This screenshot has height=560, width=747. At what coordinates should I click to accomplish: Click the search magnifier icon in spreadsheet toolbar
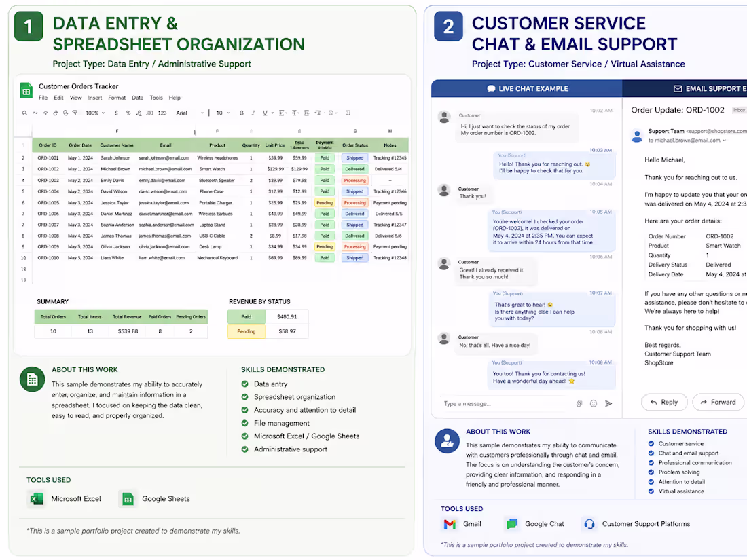tap(24, 113)
